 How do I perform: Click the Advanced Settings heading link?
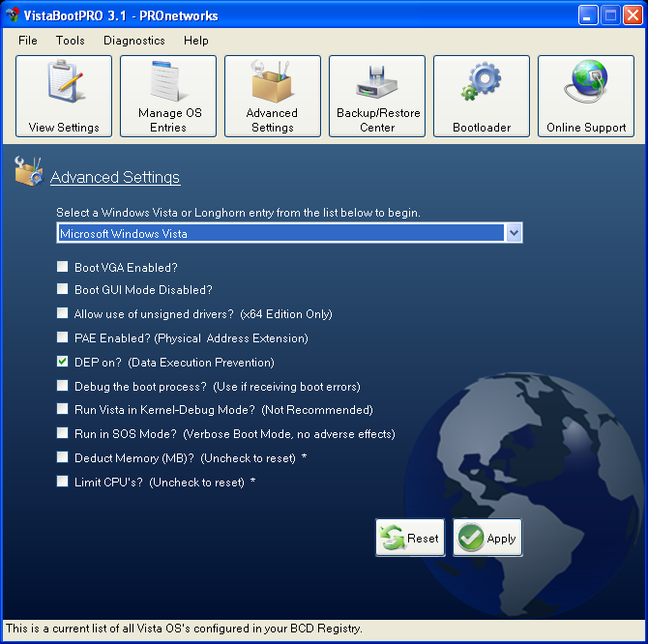pyautogui.click(x=115, y=177)
